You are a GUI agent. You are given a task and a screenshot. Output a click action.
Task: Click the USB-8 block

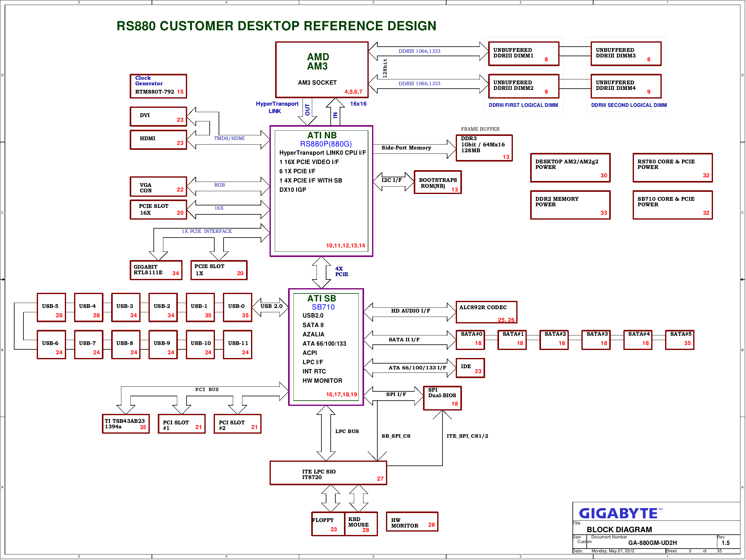pos(126,345)
